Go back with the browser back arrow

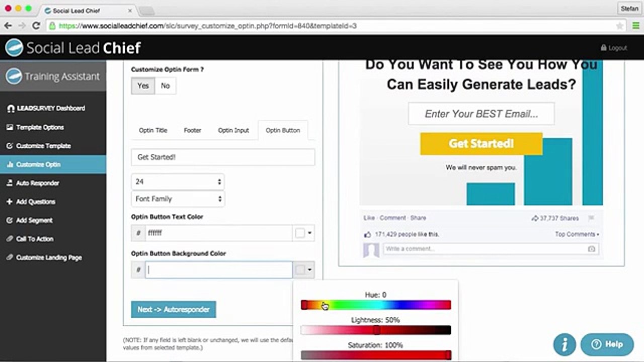pos(8,26)
